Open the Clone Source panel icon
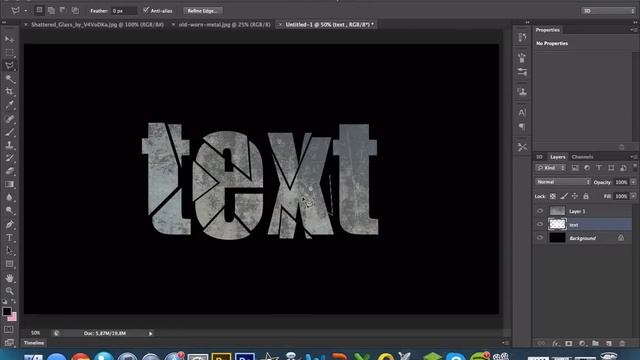Viewport: 640px width, 360px height. [x=522, y=91]
